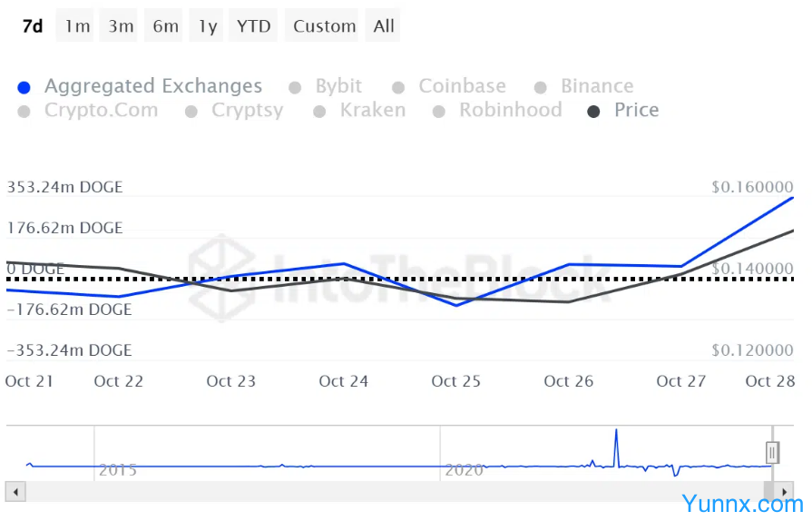The height and width of the screenshot is (521, 812).
Task: Click the navigator range handle
Action: point(772,452)
